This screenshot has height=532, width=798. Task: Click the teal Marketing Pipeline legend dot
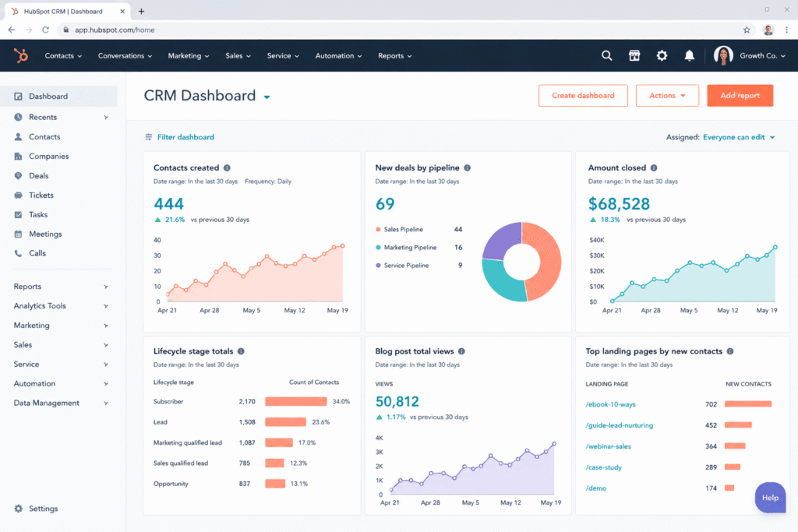[378, 248]
